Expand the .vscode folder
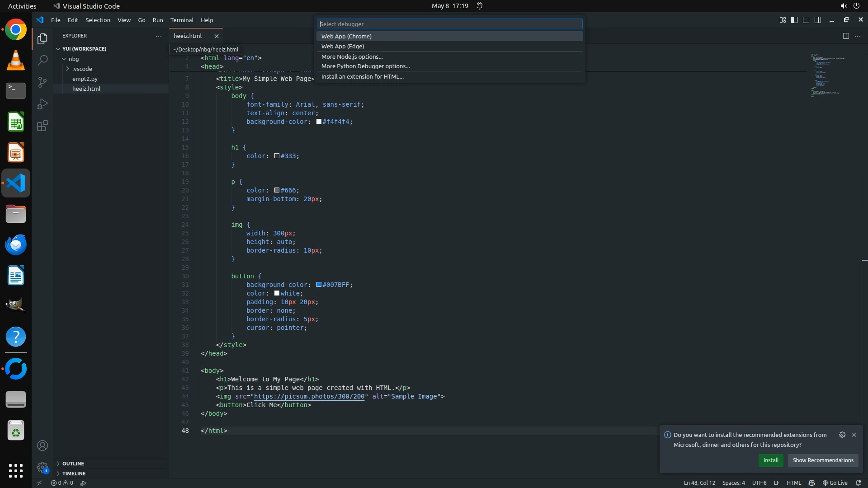The height and width of the screenshot is (488, 868). point(82,69)
